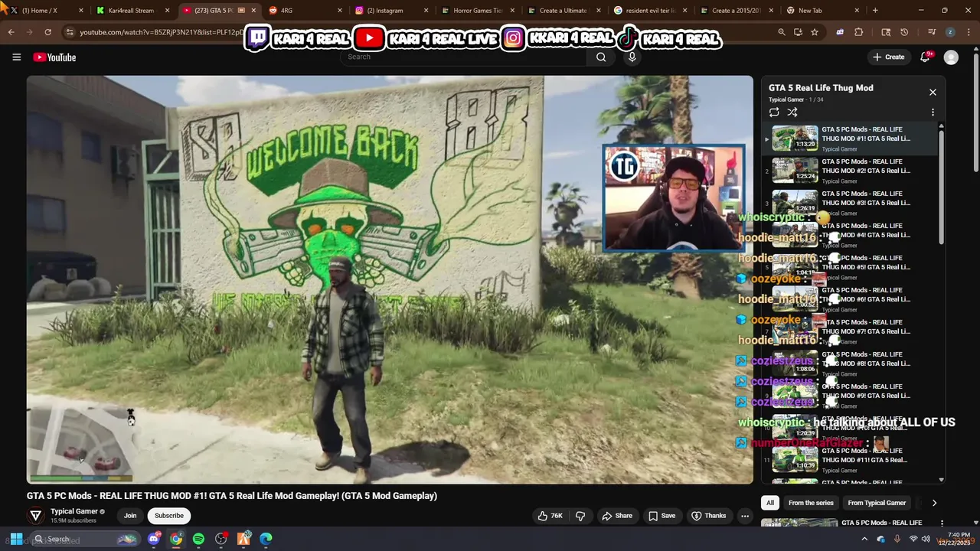Open Spotify from the taskbar

(198, 539)
